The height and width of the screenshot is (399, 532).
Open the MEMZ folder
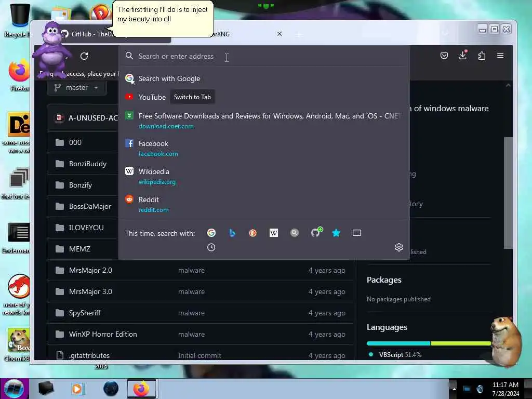tap(79, 249)
